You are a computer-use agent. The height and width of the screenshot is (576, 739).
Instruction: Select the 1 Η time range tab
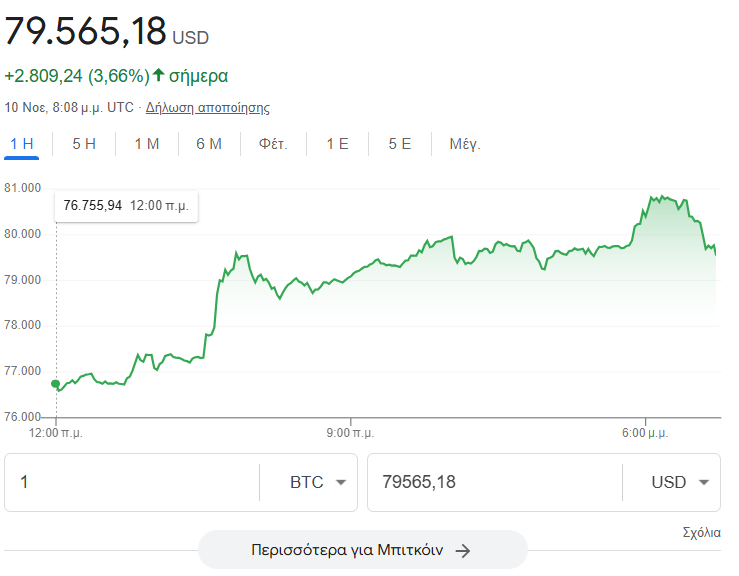(x=21, y=144)
